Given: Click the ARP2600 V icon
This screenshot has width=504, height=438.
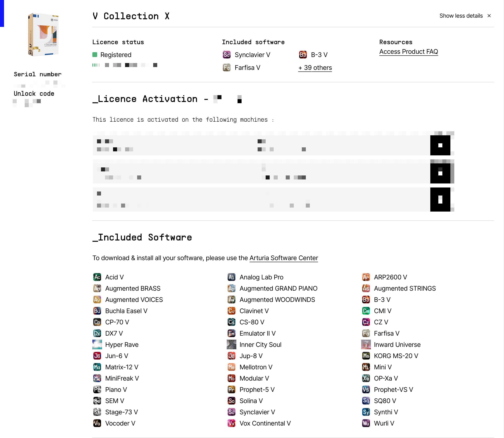Looking at the screenshot, I should click(366, 277).
